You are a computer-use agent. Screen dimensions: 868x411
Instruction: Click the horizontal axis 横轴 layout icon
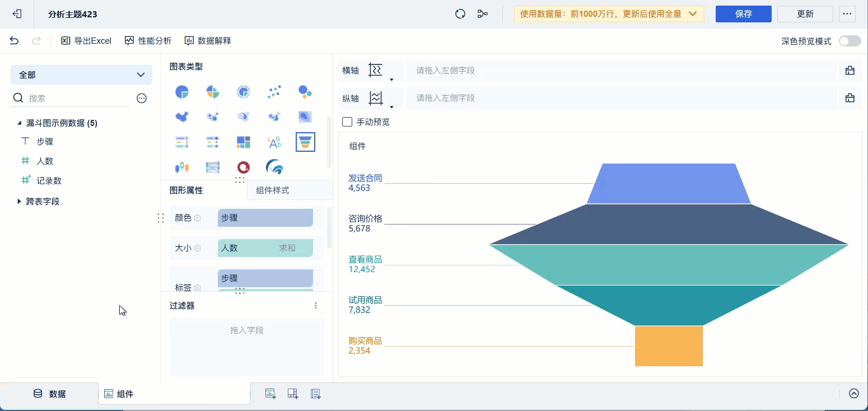coord(375,70)
